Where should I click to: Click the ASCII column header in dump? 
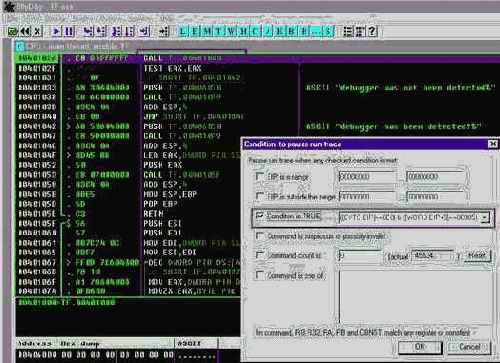(189, 343)
